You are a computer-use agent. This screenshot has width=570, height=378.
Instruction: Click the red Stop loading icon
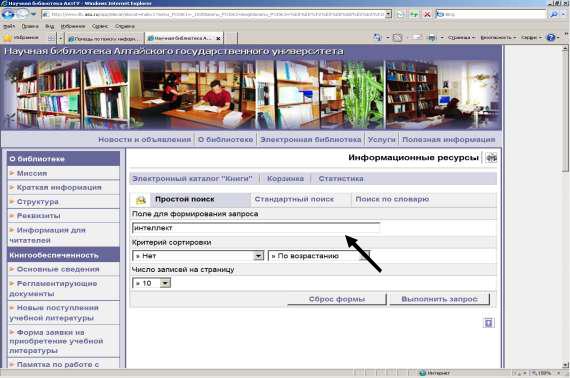[x=428, y=14]
